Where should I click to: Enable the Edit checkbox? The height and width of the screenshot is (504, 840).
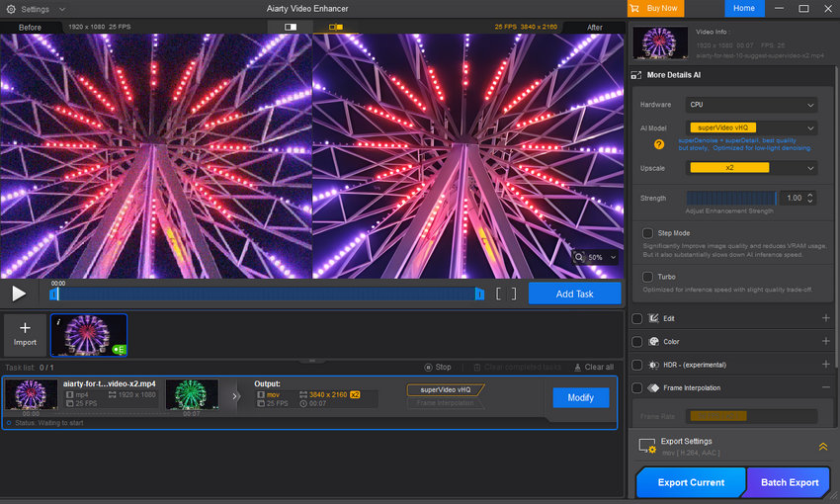[x=637, y=318]
